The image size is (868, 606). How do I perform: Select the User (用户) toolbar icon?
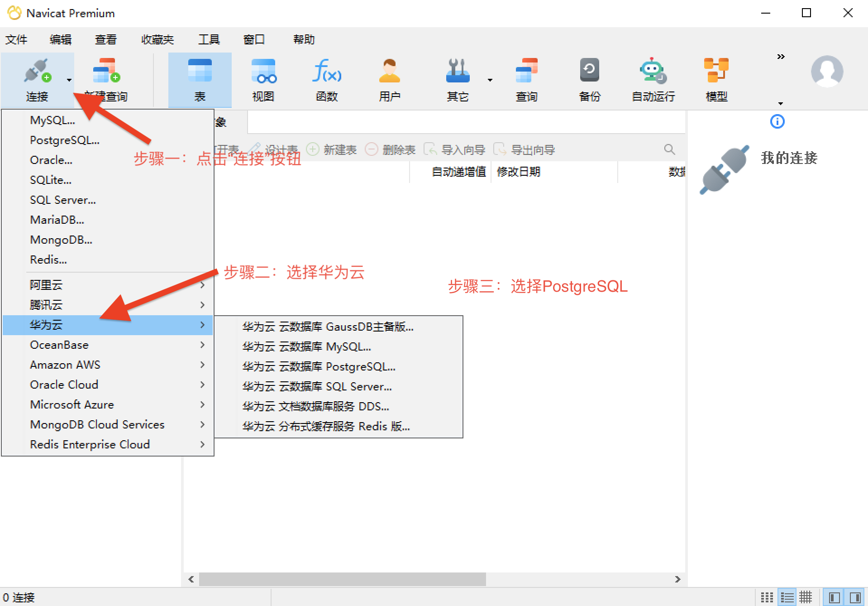pos(390,71)
